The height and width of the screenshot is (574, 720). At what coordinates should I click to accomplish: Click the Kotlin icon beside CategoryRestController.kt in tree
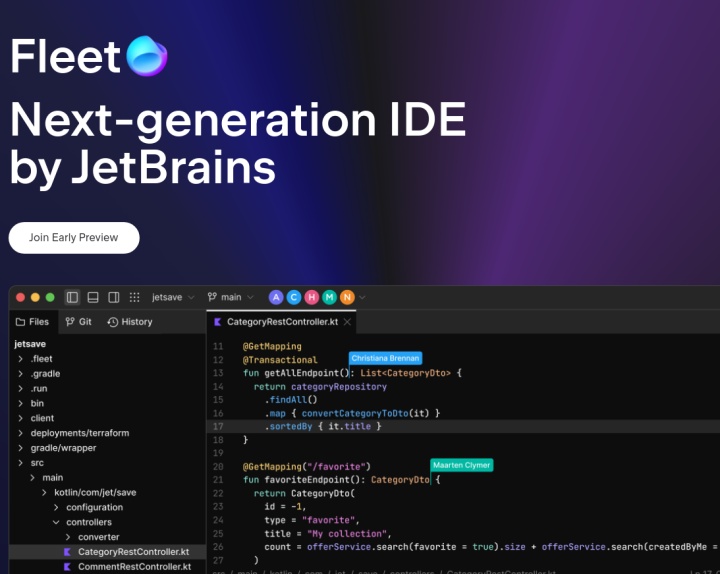click(x=68, y=552)
